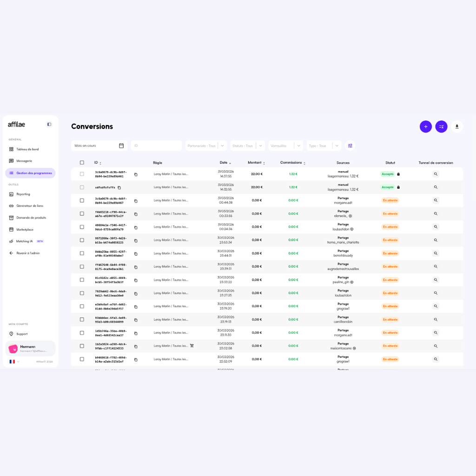Image resolution: width=476 pixels, height=476 pixels.
Task: Open the advanced filters tune icon
Action: [350, 145]
